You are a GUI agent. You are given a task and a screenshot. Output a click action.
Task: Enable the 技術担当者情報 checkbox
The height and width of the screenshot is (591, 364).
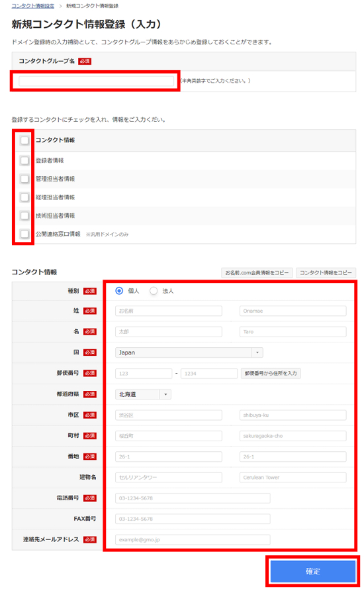pyautogui.click(x=24, y=215)
